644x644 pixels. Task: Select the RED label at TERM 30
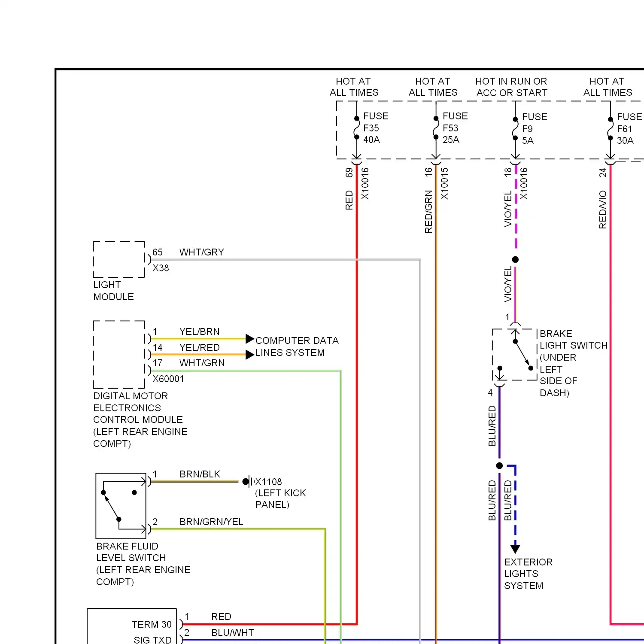pos(221,617)
